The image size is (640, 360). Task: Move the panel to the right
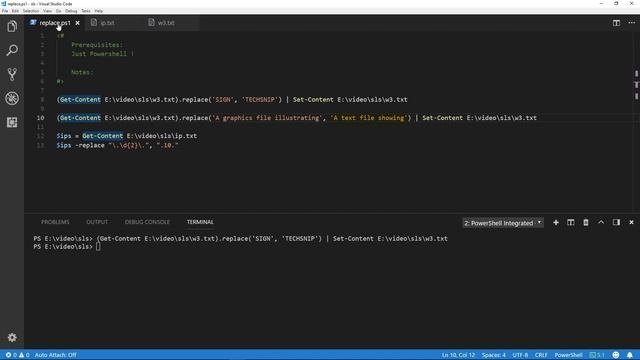(x=616, y=222)
